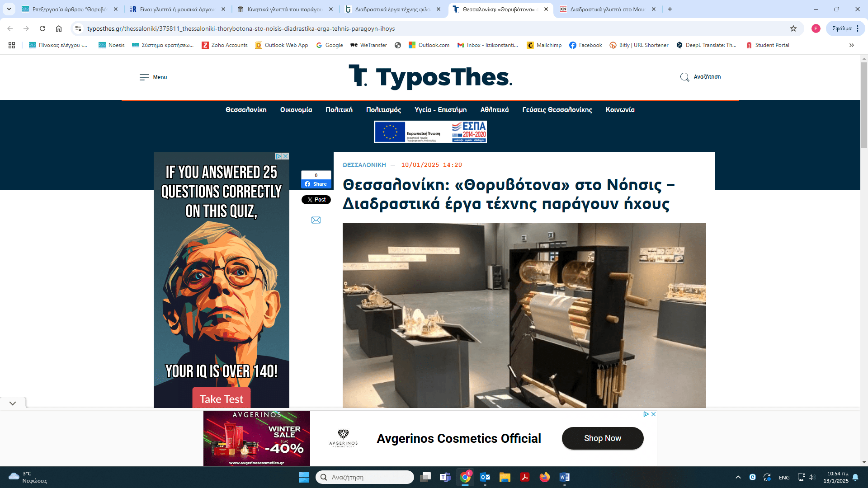Screen dimensions: 868x488
Task: Select the Οικονομία navigation item
Action: [x=296, y=110]
